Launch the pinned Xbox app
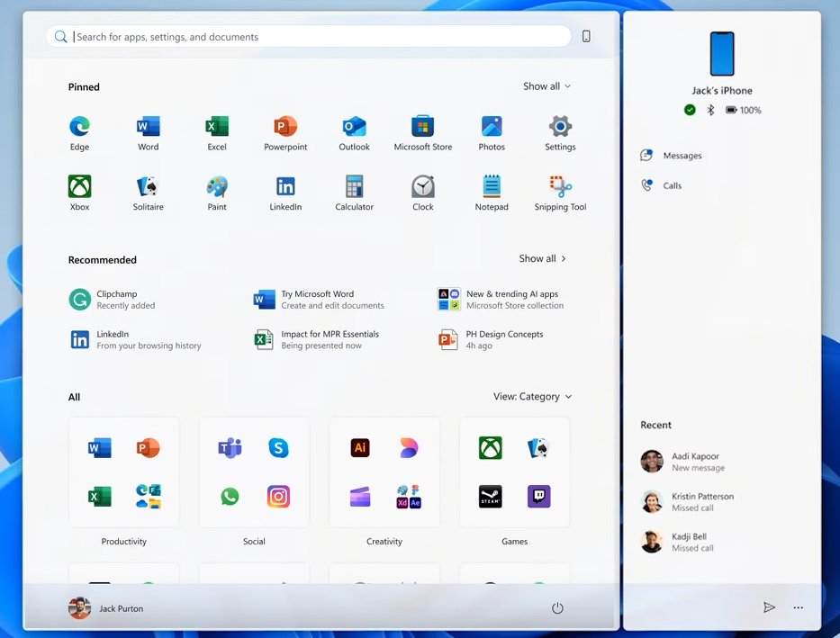 tap(79, 193)
